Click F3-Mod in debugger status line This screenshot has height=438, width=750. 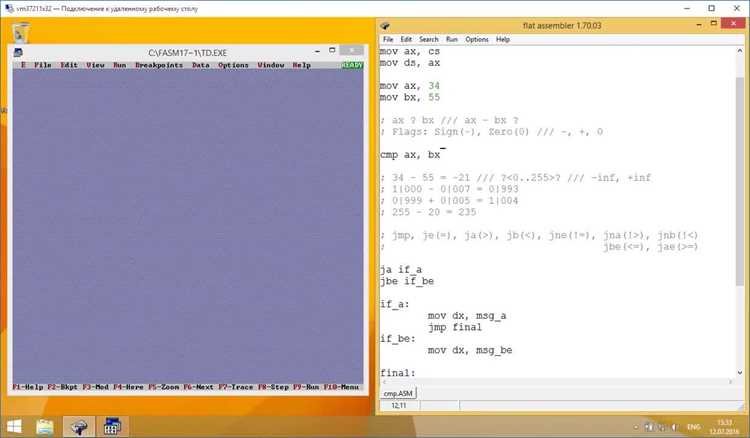click(96, 387)
